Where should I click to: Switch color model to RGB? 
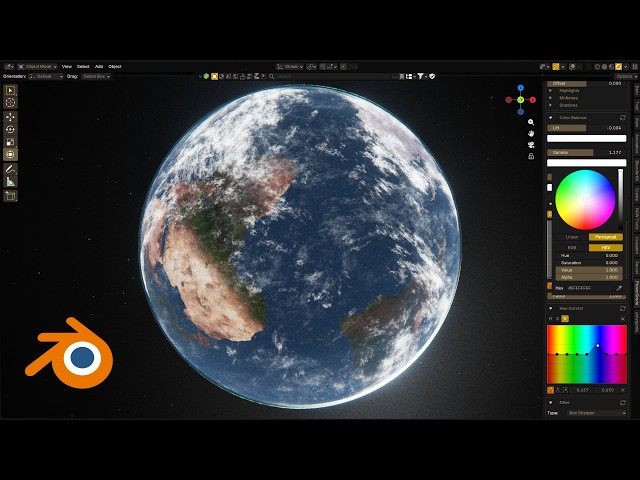(x=572, y=248)
